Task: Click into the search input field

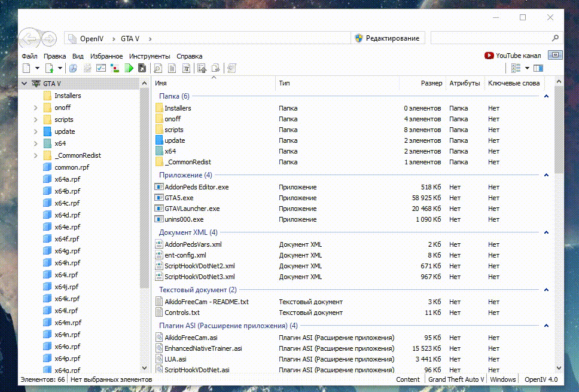Action: (x=495, y=38)
